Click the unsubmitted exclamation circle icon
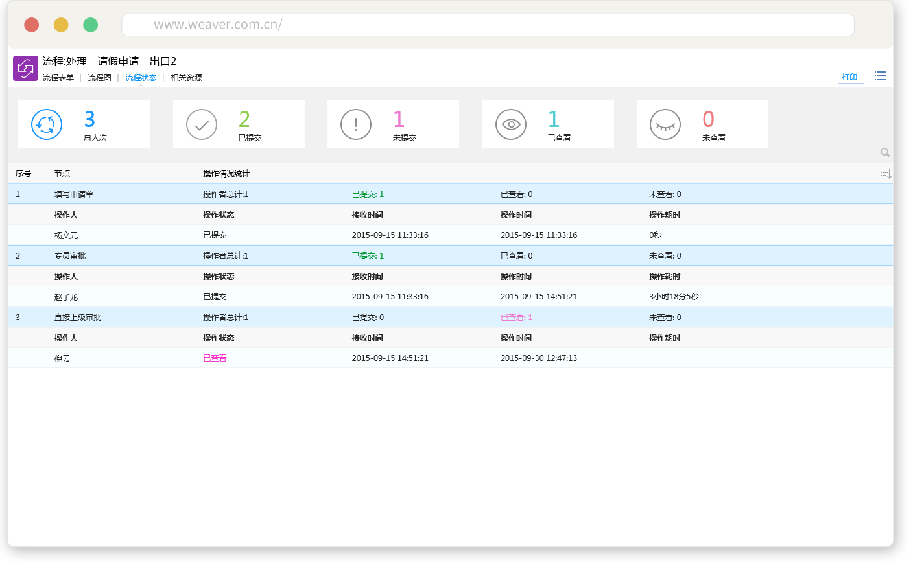 click(356, 124)
